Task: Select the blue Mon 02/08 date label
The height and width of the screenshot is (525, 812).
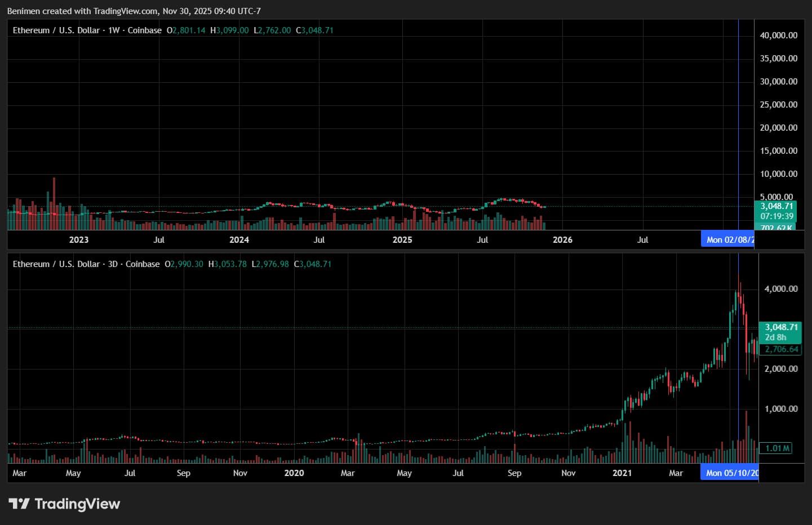Action: (x=729, y=240)
